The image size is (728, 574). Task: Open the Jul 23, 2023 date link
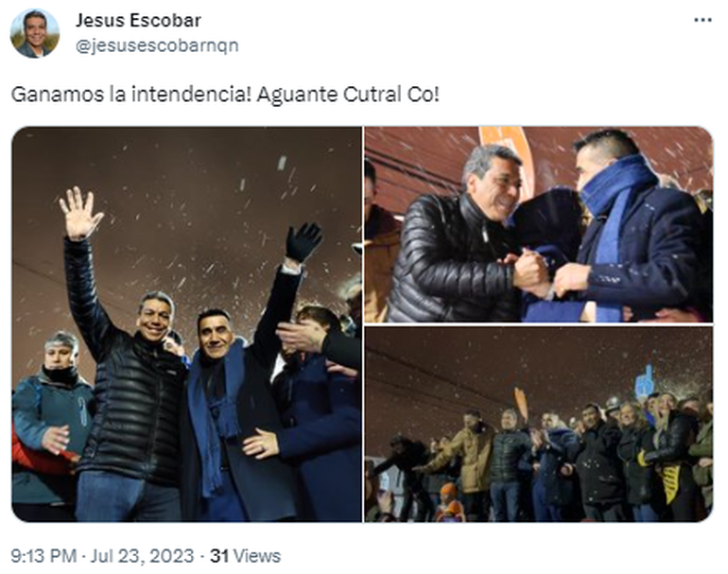pos(142,556)
